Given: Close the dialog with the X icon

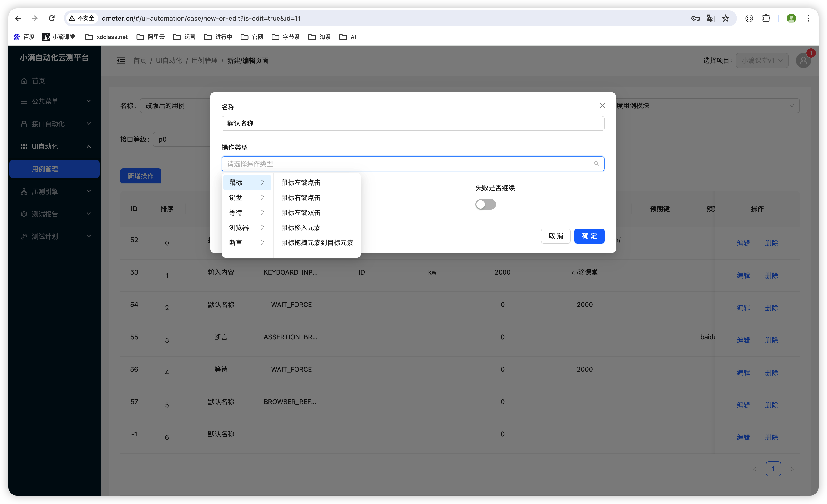Looking at the screenshot, I should (602, 106).
